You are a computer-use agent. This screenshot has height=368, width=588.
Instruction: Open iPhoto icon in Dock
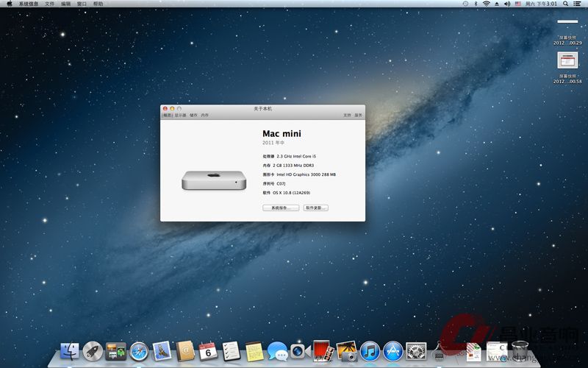(347, 352)
